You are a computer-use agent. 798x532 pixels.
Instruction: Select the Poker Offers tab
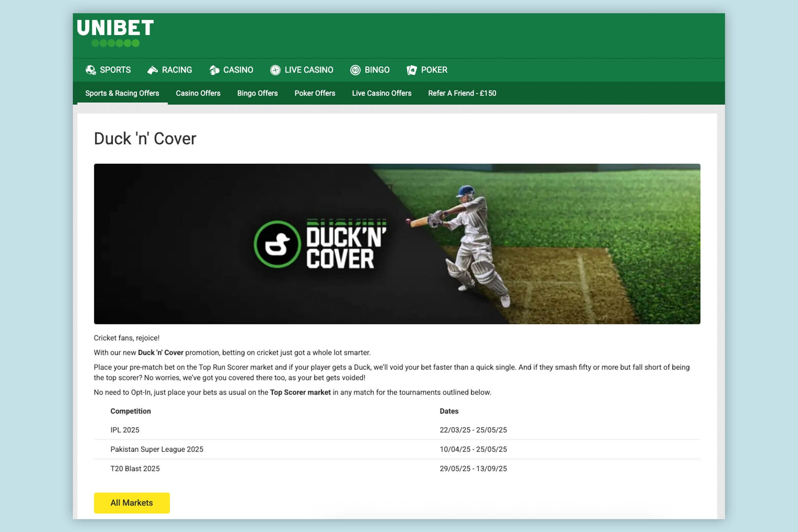[314, 93]
